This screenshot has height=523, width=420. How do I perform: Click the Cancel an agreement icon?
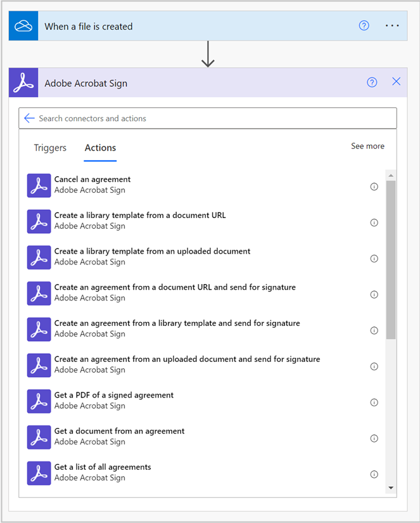(39, 186)
